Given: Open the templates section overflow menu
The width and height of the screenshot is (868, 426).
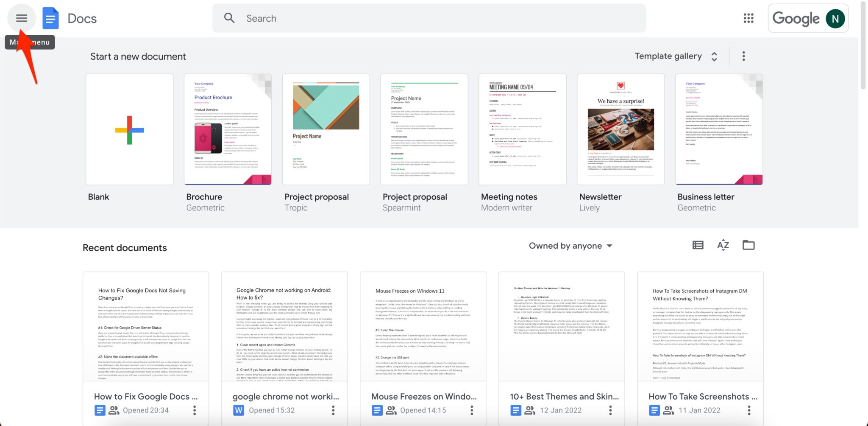Looking at the screenshot, I should click(x=743, y=56).
